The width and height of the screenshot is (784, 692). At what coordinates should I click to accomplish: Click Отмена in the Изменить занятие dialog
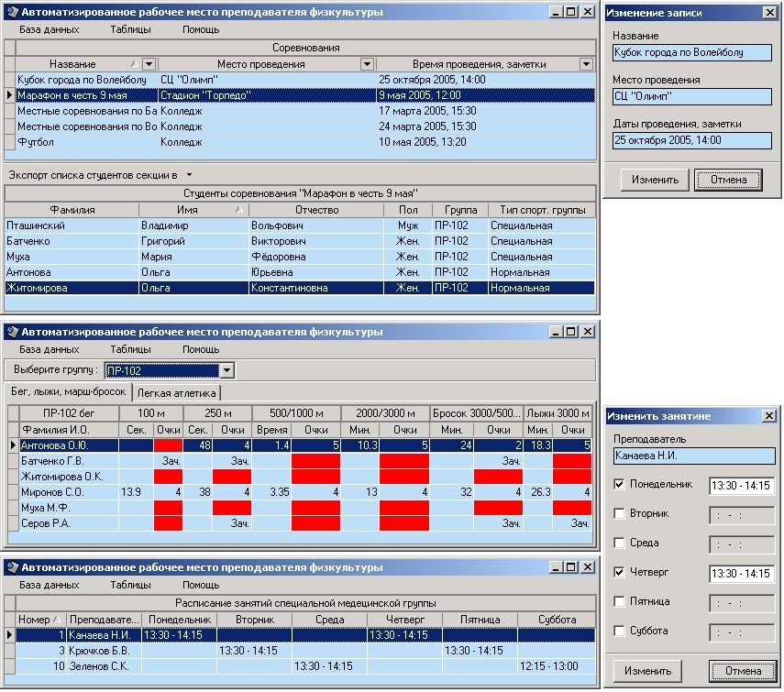(x=743, y=671)
